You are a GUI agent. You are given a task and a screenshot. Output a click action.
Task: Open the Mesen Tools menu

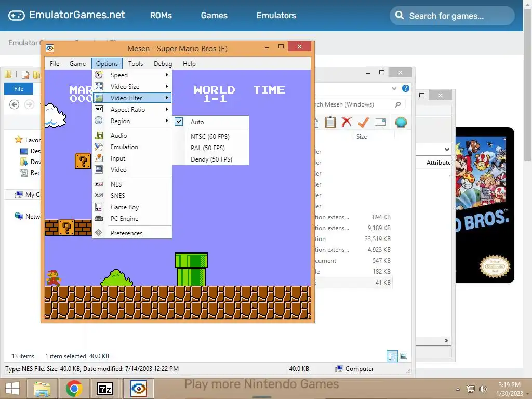tap(136, 64)
